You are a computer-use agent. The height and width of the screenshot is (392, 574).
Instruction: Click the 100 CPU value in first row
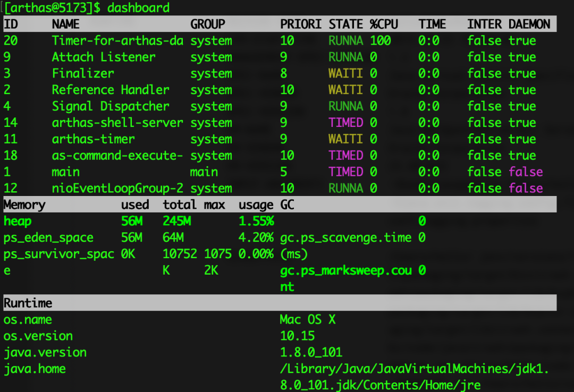point(381,41)
